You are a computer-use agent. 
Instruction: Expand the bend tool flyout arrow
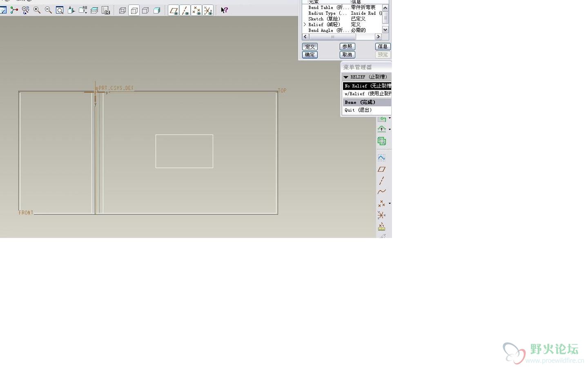[x=390, y=129]
